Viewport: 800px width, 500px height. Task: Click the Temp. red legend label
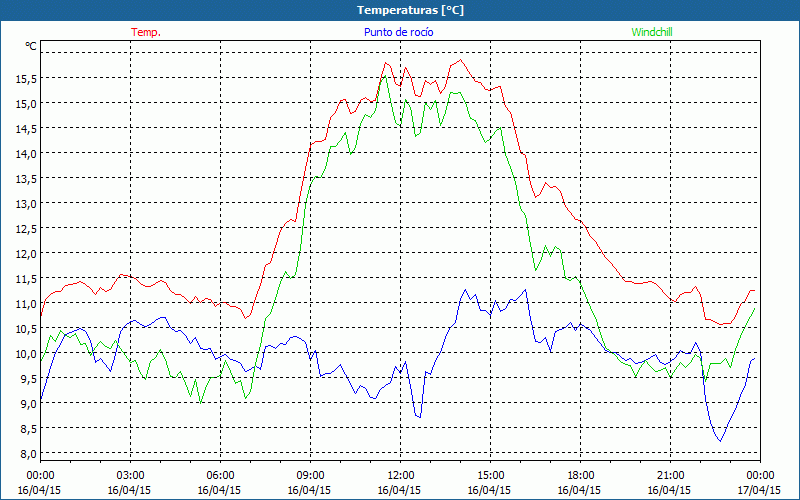tap(146, 32)
